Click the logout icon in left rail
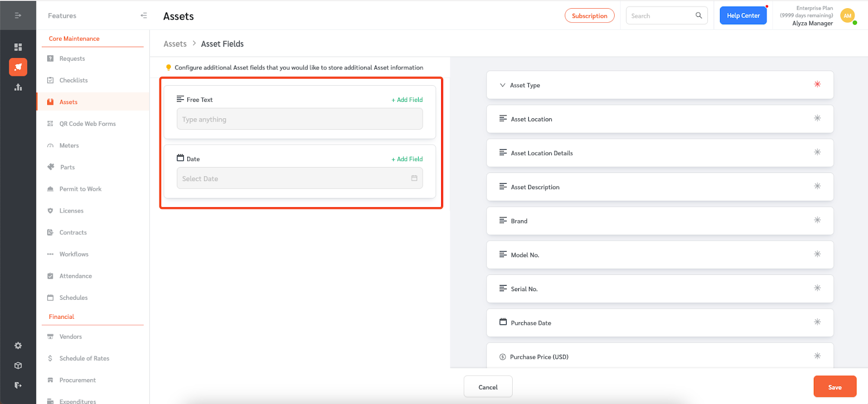868x404 pixels. pyautogui.click(x=18, y=385)
